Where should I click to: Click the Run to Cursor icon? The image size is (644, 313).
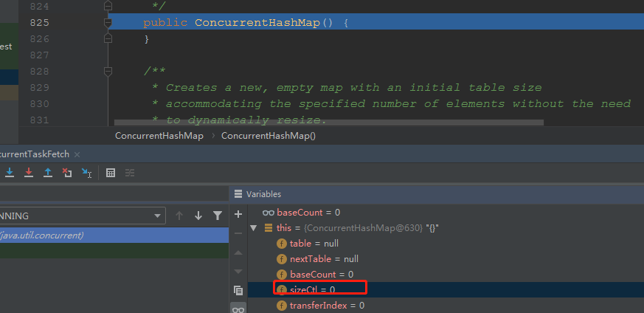86,173
